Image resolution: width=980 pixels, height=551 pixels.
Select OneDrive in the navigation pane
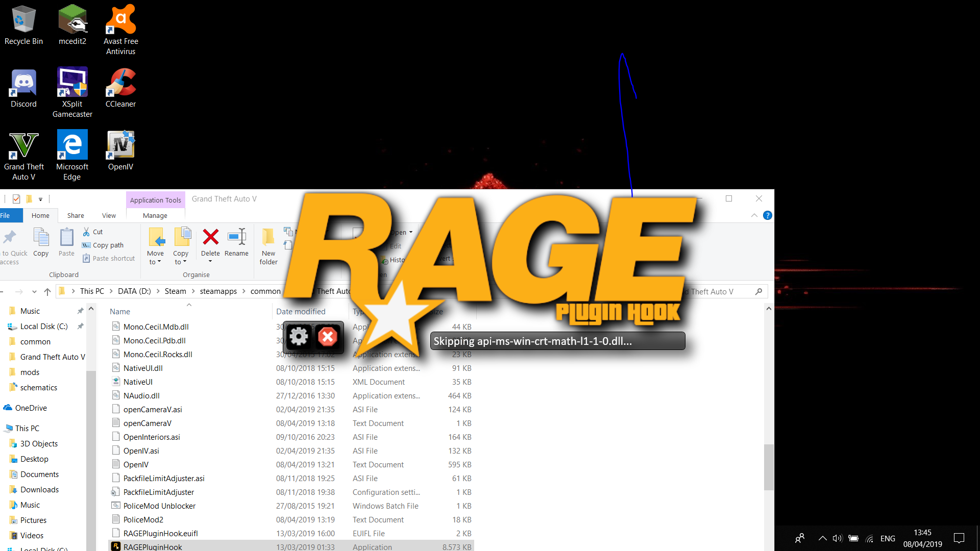click(x=31, y=408)
